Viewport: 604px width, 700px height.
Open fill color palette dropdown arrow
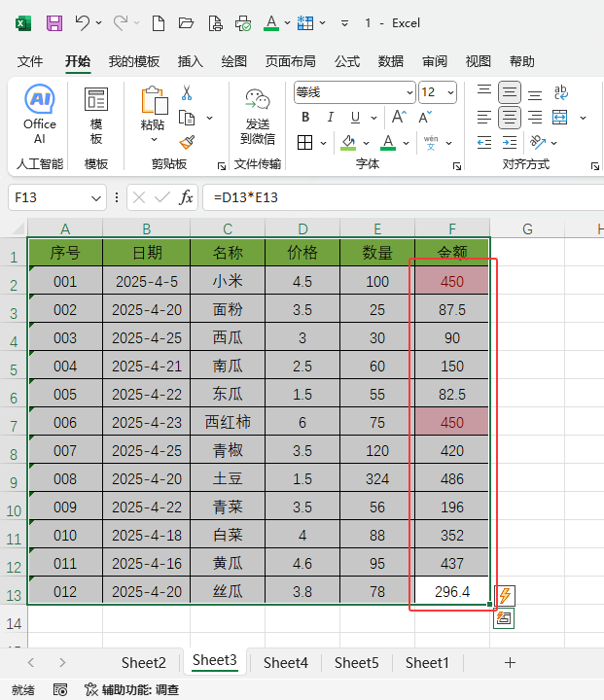(x=367, y=143)
